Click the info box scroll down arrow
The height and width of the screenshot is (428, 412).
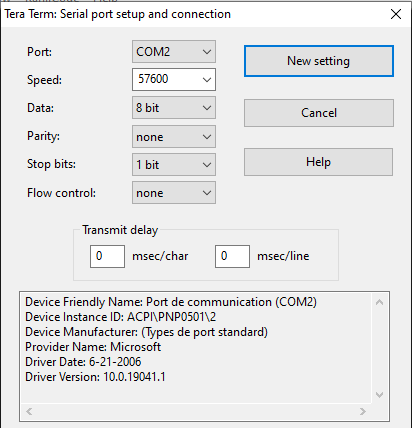[x=379, y=395]
